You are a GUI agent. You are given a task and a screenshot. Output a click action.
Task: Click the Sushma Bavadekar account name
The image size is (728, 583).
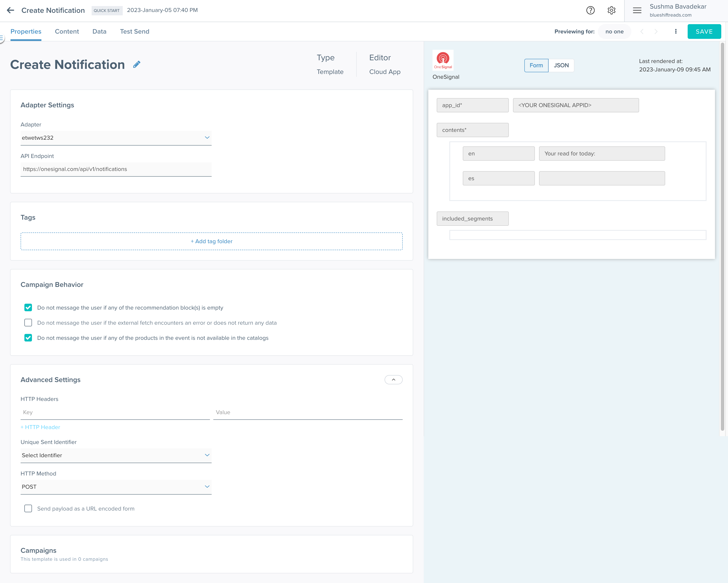pos(678,7)
